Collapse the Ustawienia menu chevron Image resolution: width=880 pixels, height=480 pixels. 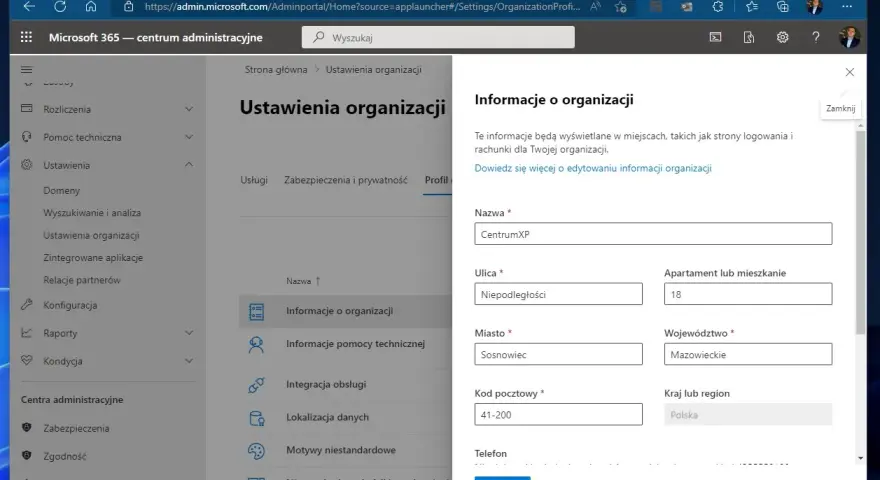point(189,164)
